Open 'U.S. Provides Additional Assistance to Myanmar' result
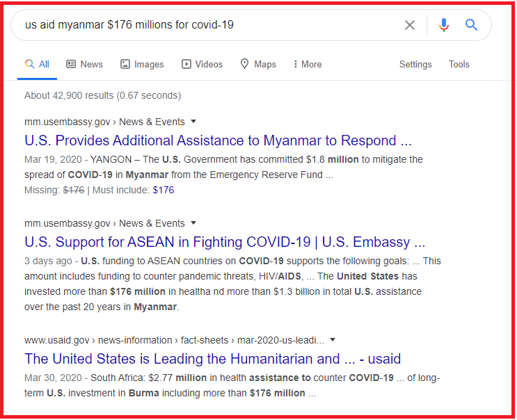The height and width of the screenshot is (420, 517). (x=218, y=140)
